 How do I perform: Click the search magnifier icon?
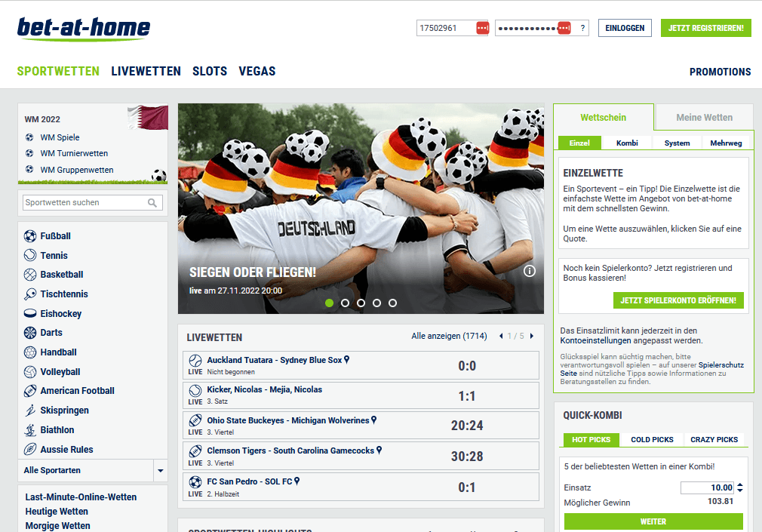pyautogui.click(x=152, y=203)
